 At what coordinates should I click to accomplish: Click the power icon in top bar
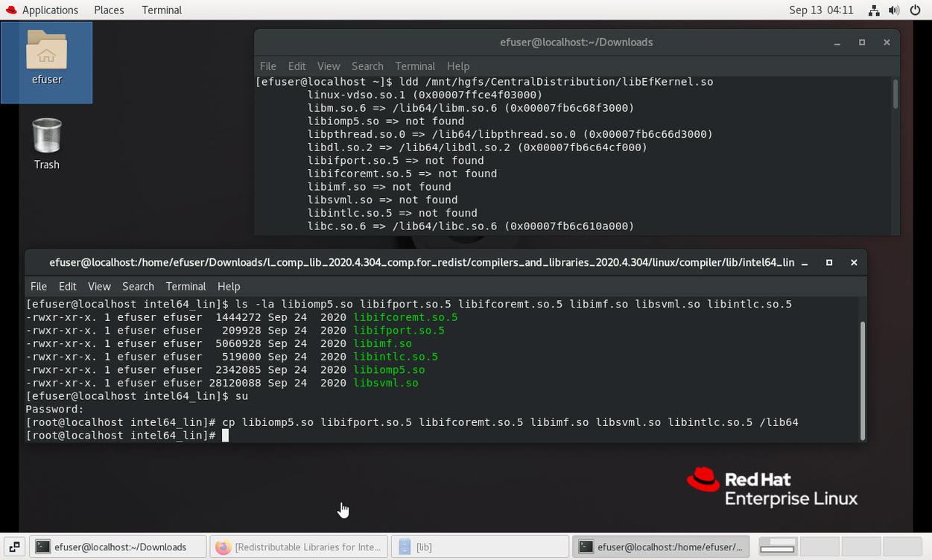[915, 10]
